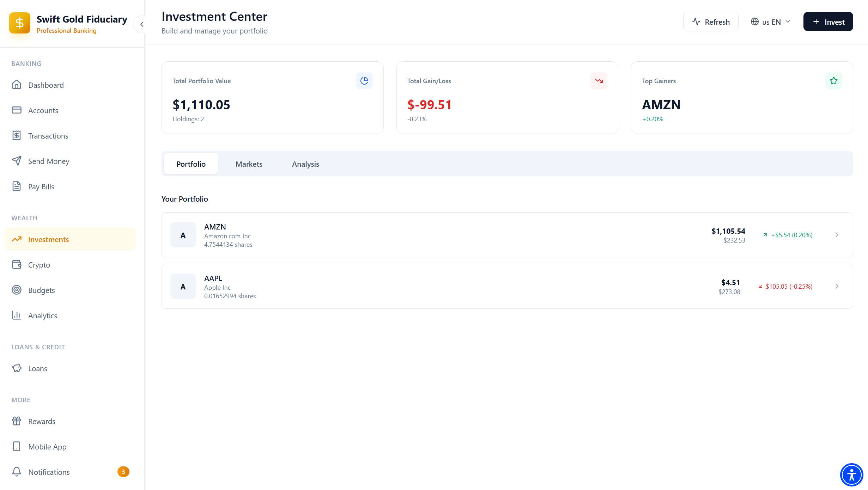Go to Dashboard in sidebar
The height and width of the screenshot is (490, 868).
tap(46, 85)
